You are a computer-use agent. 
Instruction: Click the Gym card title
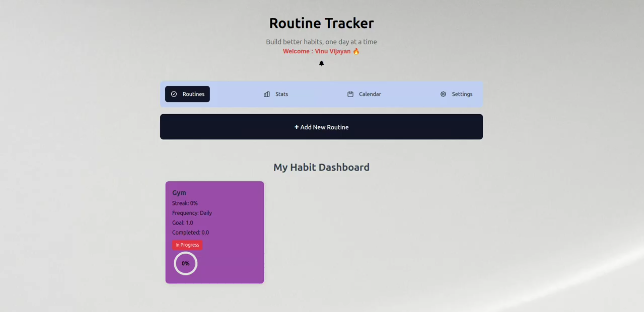pyautogui.click(x=179, y=193)
